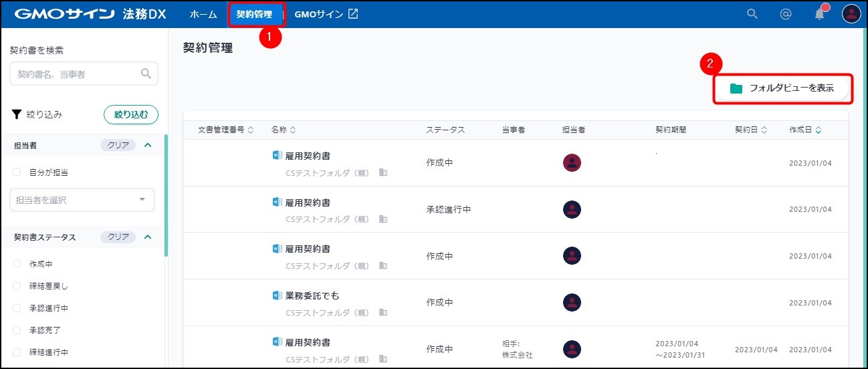Click the assignee avatar in the first row
This screenshot has width=868, height=369.
click(x=572, y=162)
